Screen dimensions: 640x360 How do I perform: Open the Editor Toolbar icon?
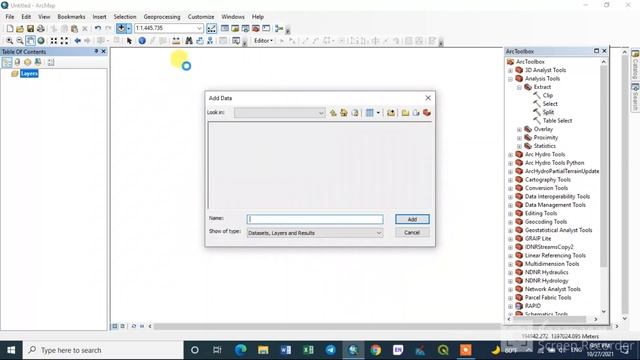click(x=211, y=29)
